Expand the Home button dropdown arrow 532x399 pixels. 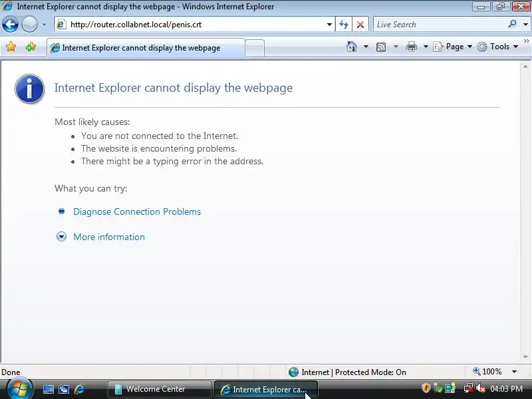[366, 47]
